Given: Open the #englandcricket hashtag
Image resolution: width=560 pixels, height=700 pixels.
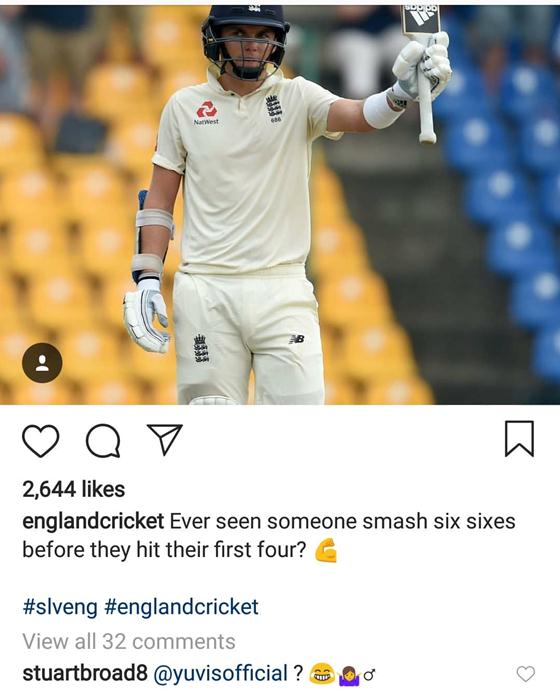Looking at the screenshot, I should (x=182, y=607).
